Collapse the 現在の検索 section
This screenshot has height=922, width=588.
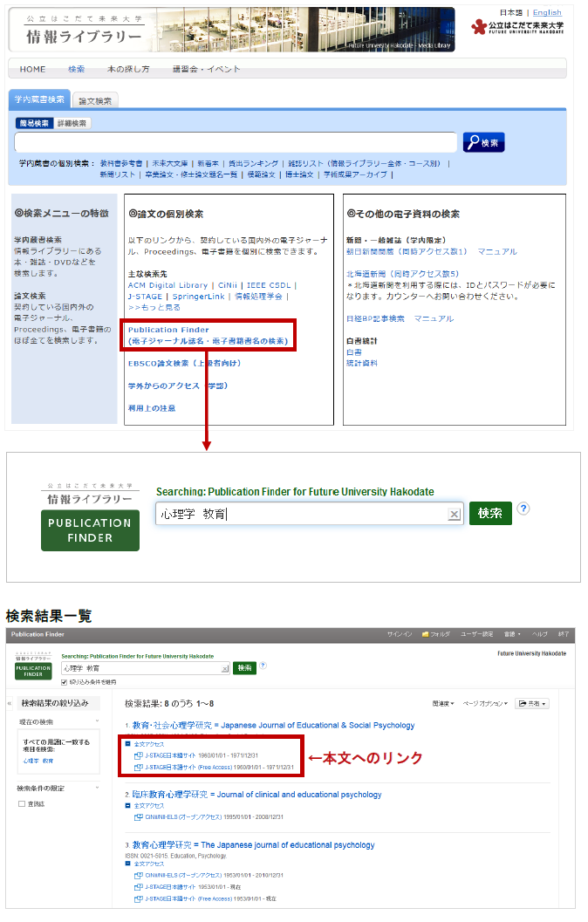[97, 721]
